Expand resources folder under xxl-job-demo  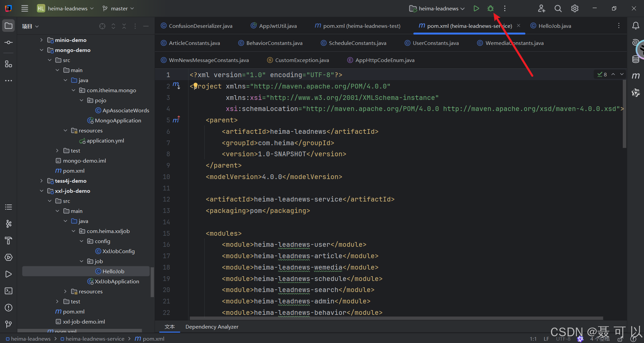(x=65, y=291)
